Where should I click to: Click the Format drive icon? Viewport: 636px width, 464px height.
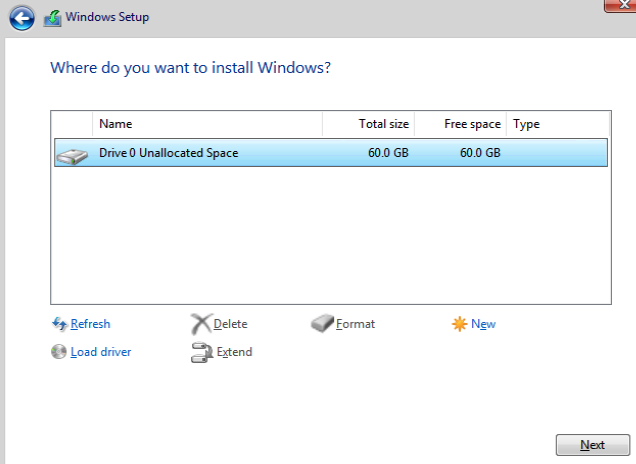pyautogui.click(x=322, y=324)
